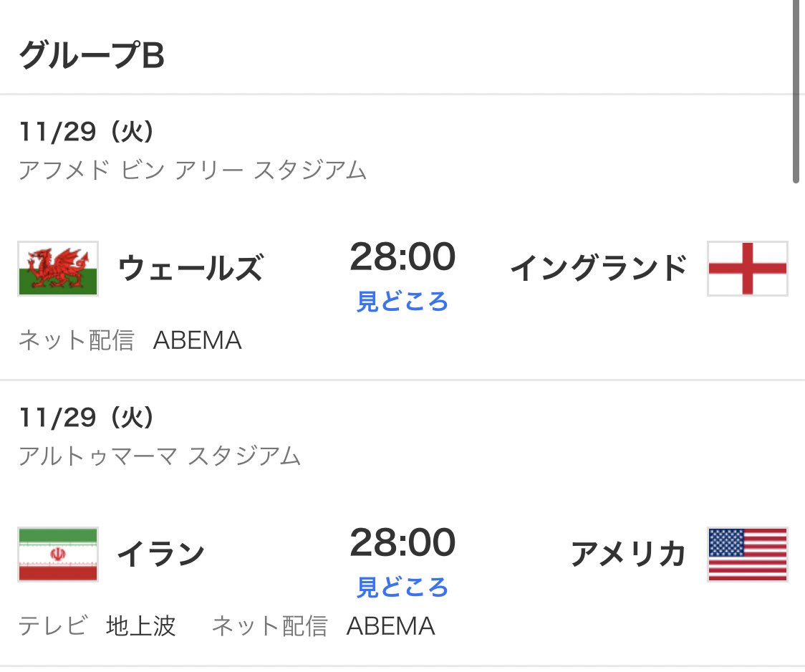The image size is (805, 672).
Task: Click the Iran flag icon
Action: pyautogui.click(x=58, y=555)
